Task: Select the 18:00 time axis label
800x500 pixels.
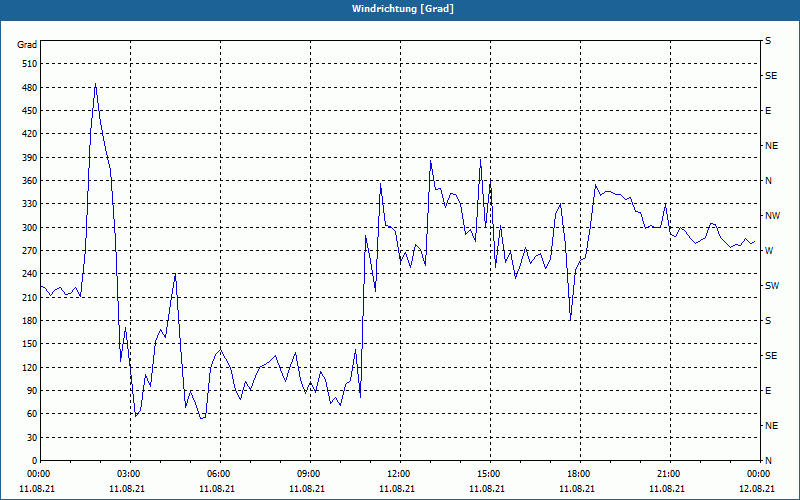Action: pos(579,474)
